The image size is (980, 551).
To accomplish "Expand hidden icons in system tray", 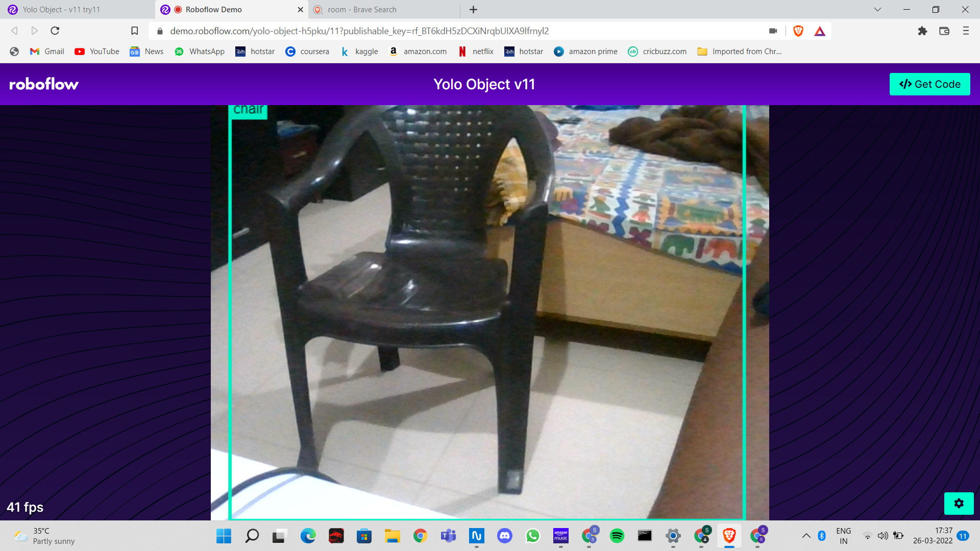I will (806, 536).
